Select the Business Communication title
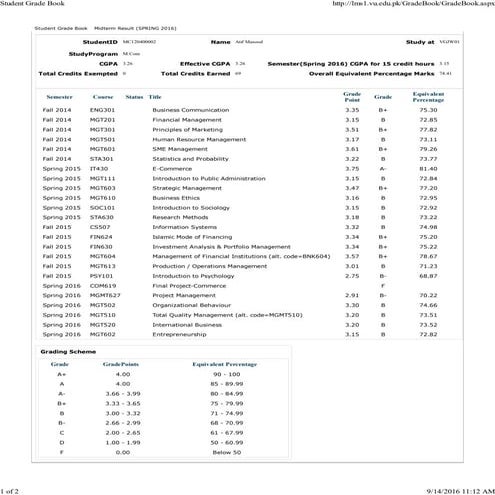The width and height of the screenshot is (495, 495). coord(191,110)
